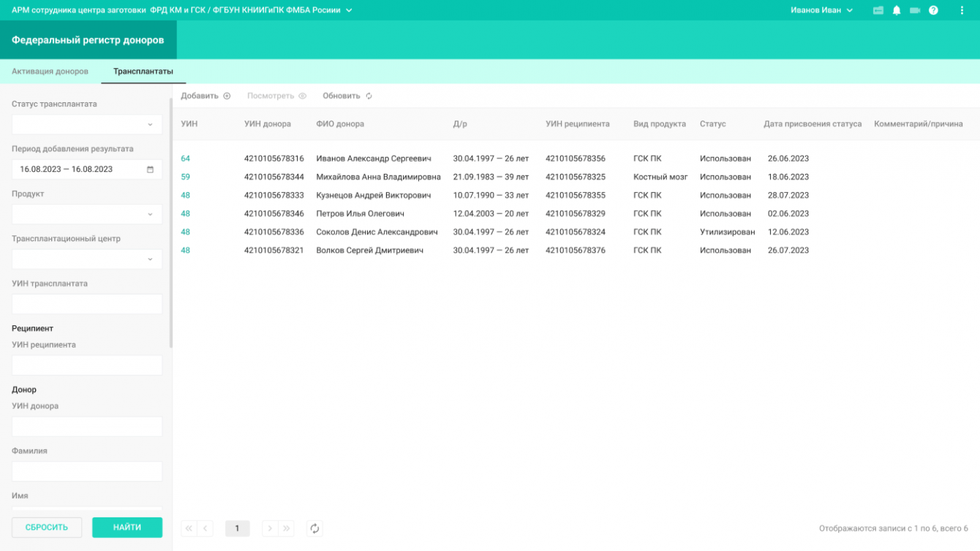Expand the Статус трансплантата dropdown

click(x=87, y=124)
